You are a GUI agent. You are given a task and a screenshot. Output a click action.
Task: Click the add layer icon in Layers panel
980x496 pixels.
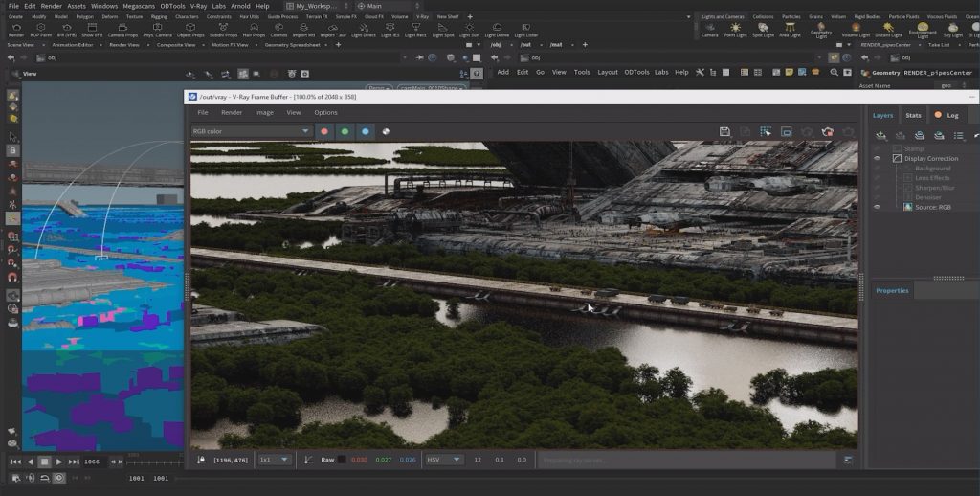pyautogui.click(x=880, y=135)
